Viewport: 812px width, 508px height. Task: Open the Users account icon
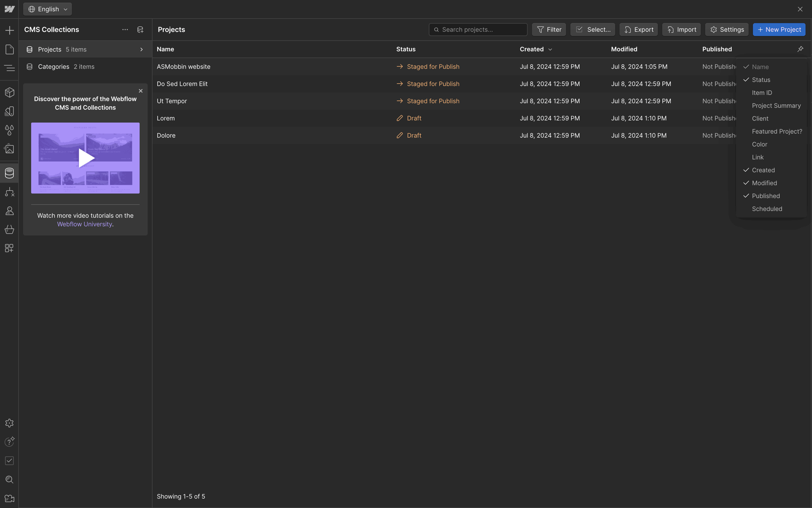9,211
